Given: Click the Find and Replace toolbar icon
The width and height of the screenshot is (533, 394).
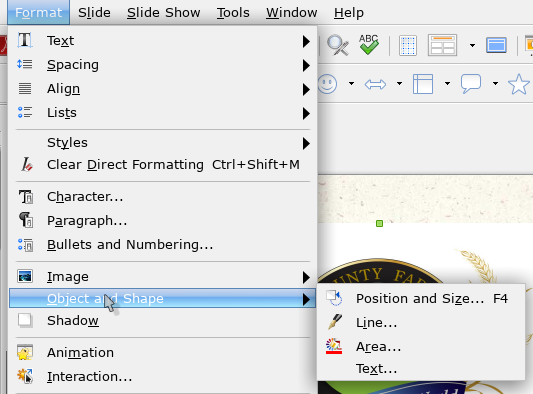Looking at the screenshot, I should point(338,45).
